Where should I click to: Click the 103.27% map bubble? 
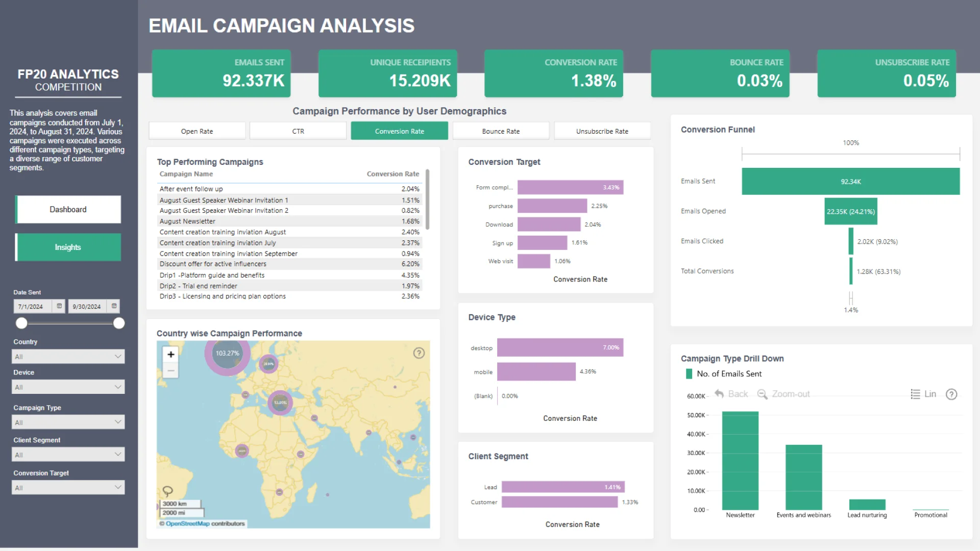(227, 353)
